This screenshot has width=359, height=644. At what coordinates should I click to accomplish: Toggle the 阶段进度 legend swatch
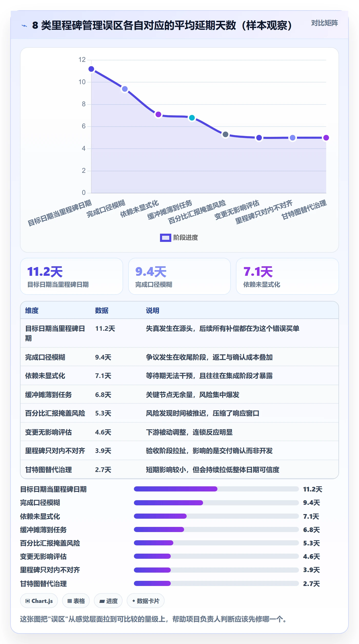click(x=165, y=238)
